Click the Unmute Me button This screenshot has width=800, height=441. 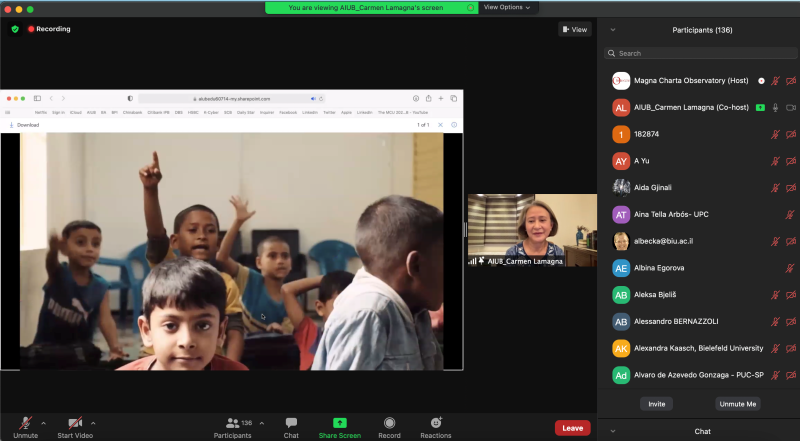coord(737,404)
